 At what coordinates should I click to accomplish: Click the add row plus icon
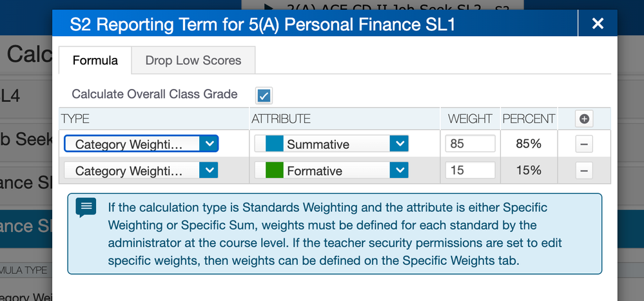(585, 119)
